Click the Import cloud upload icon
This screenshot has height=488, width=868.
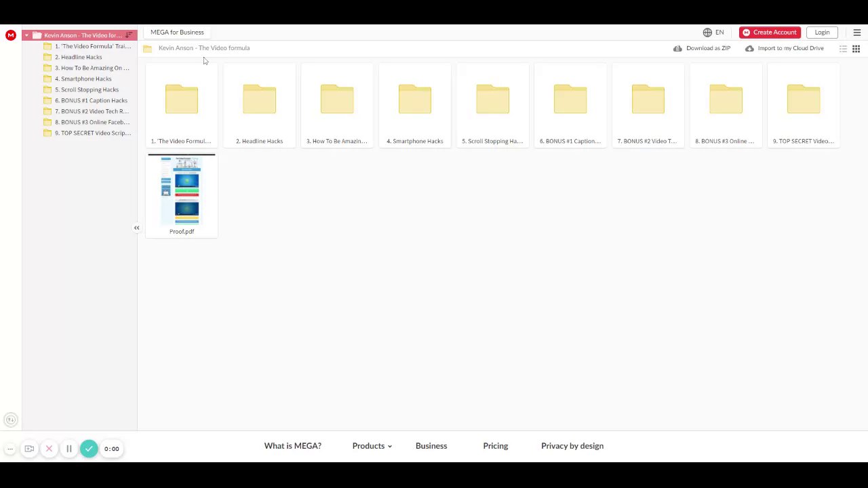click(749, 48)
